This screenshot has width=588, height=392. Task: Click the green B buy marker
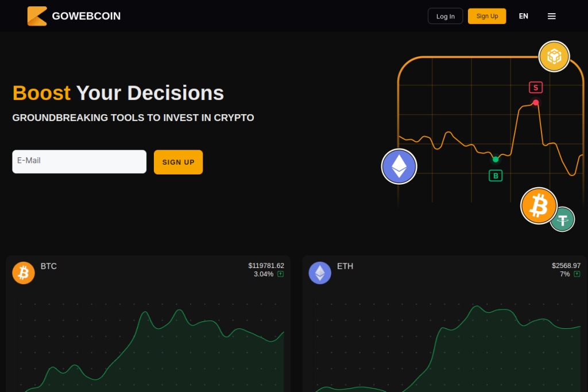click(x=496, y=176)
